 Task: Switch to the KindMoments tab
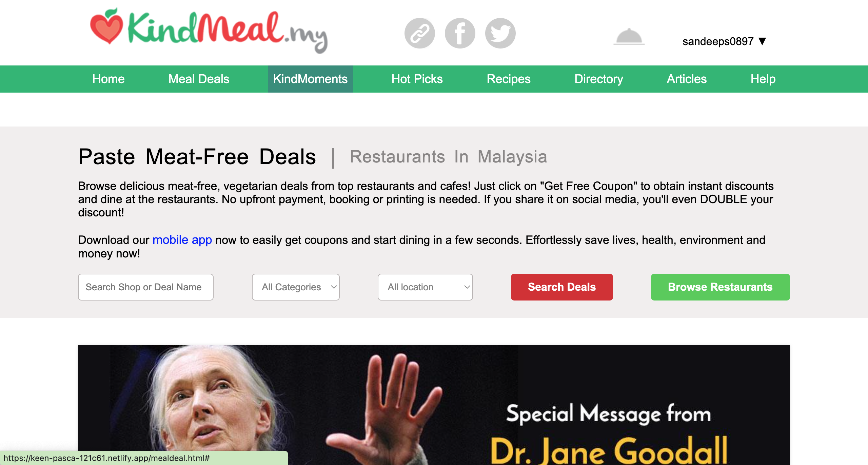(310, 79)
